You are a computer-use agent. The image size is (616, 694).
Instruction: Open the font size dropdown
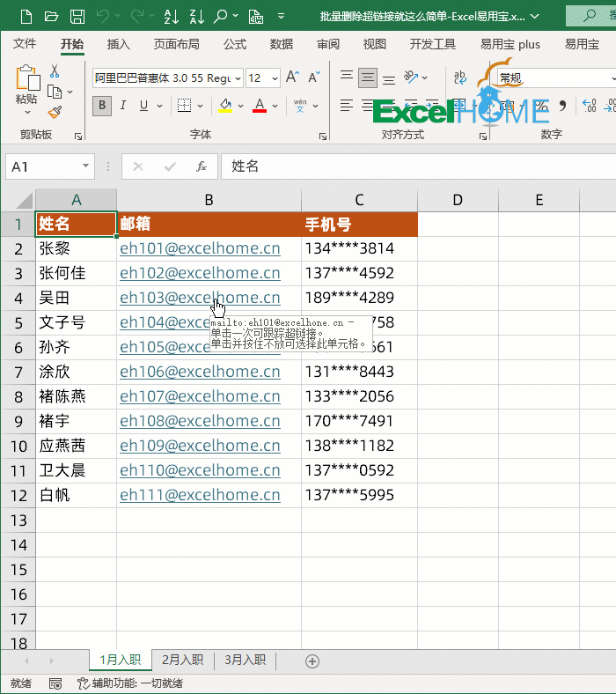pos(275,78)
